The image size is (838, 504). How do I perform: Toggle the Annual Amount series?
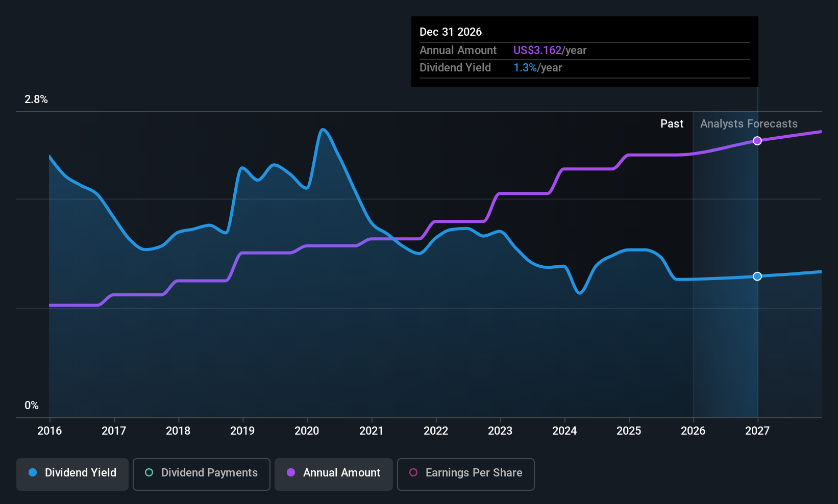tap(334, 474)
